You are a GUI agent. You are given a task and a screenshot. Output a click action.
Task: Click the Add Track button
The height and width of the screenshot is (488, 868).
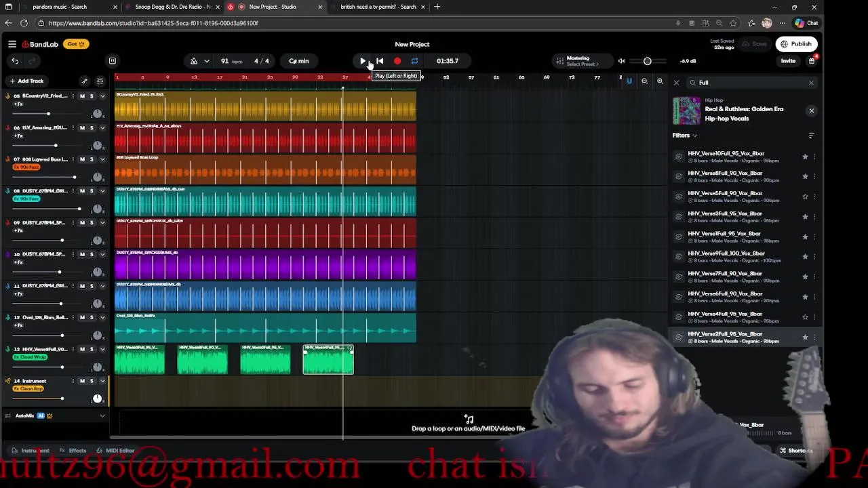[26, 81]
